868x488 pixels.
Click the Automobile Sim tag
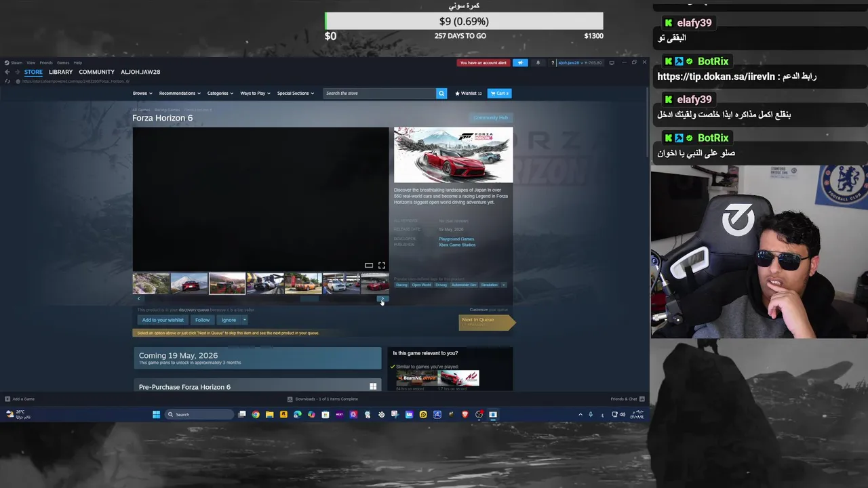(464, 285)
